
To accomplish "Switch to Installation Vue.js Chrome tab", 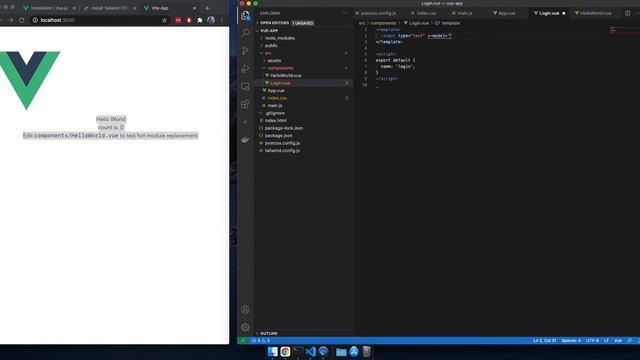I will 49,8.
